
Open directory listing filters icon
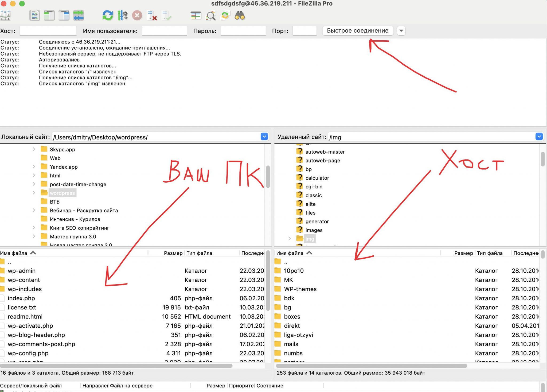(196, 15)
